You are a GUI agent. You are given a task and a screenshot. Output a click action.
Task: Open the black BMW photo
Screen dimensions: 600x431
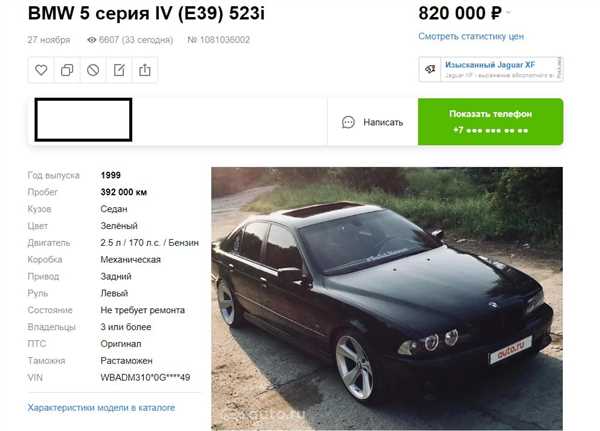coord(387,299)
